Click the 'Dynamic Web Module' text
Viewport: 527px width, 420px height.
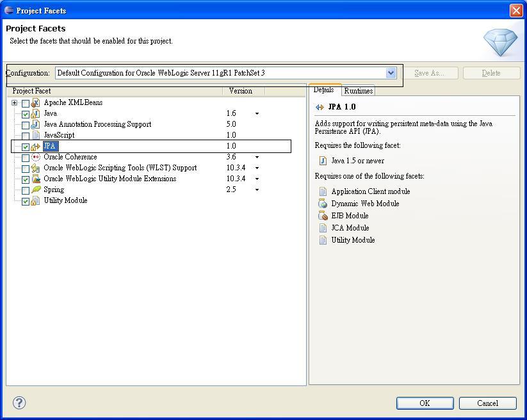(366, 204)
